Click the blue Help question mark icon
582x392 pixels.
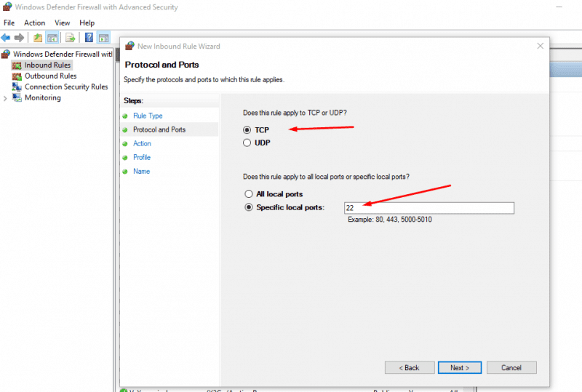(89, 38)
